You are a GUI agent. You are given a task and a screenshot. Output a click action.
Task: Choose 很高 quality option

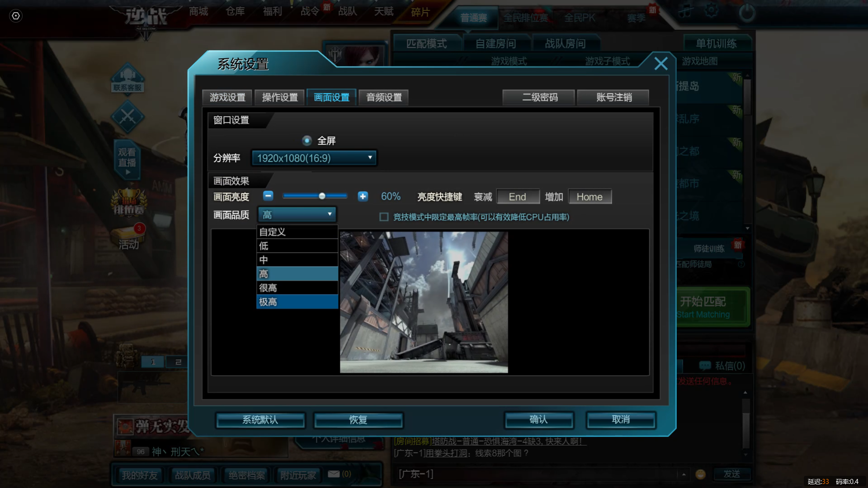[x=297, y=288]
